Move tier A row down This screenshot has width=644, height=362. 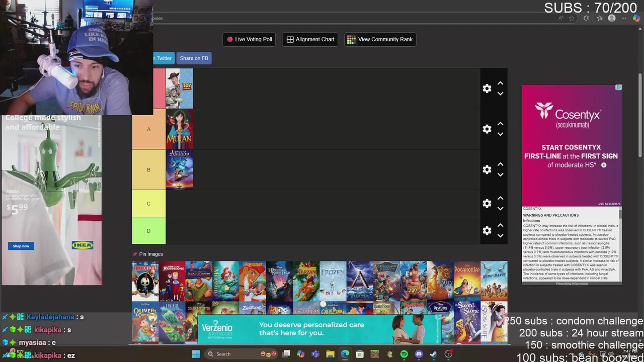tap(500, 134)
